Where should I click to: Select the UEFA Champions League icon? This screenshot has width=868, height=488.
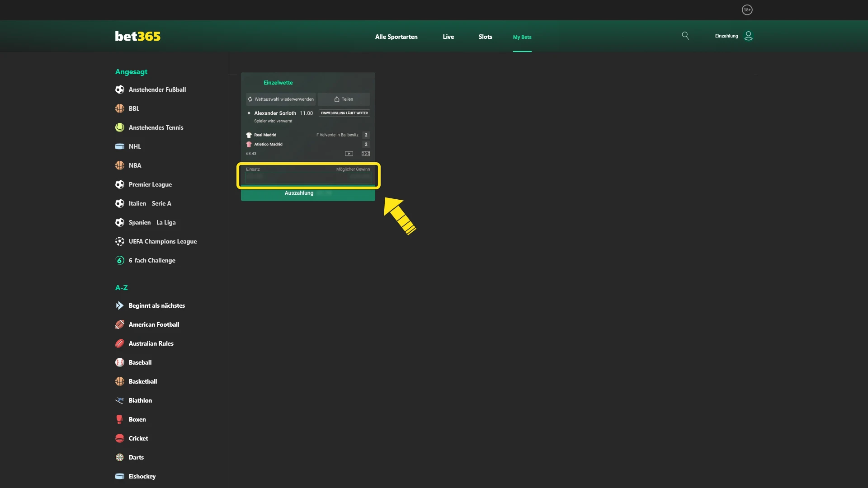(119, 241)
